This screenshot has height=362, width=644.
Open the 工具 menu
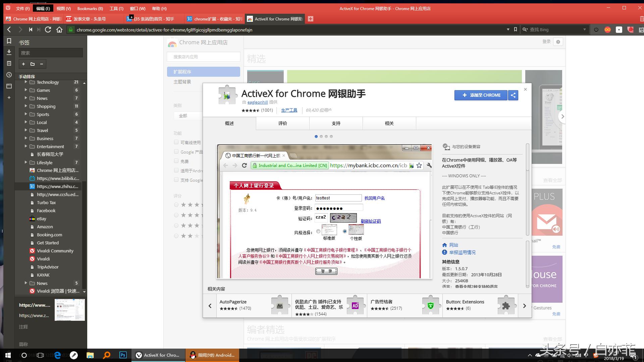[x=116, y=8]
